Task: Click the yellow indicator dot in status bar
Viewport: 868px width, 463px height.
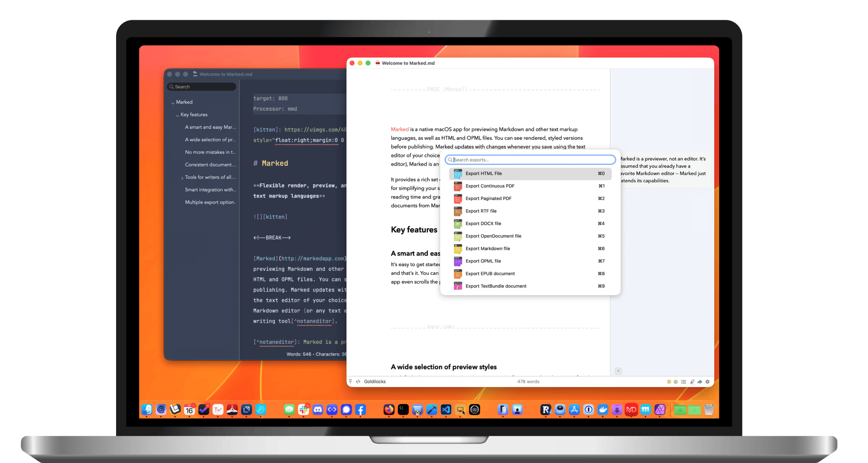Action: click(669, 382)
